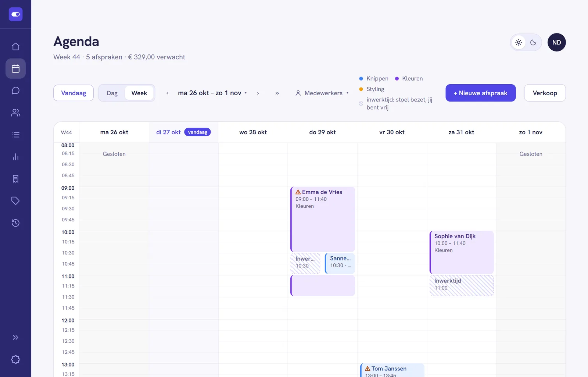Go to next week arrow
588x377 pixels.
258,93
